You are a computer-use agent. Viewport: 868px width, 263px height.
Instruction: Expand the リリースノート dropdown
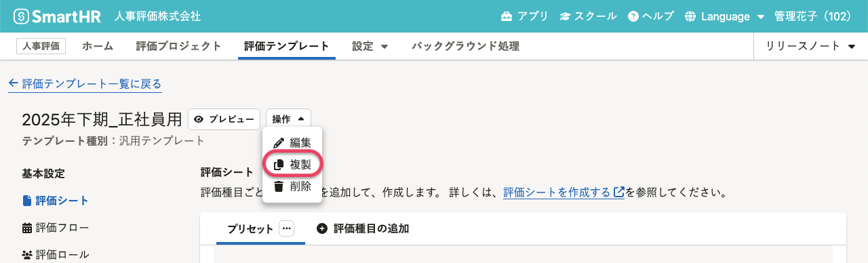tap(809, 46)
